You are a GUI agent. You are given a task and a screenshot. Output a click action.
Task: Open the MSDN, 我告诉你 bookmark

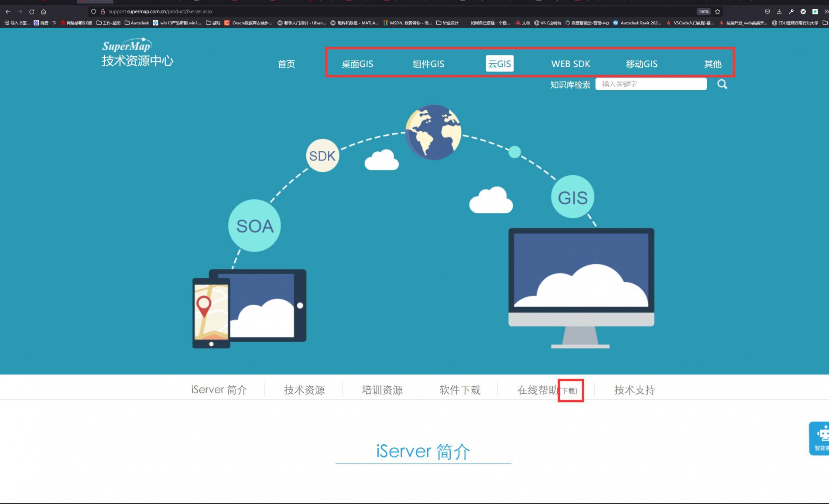(407, 23)
